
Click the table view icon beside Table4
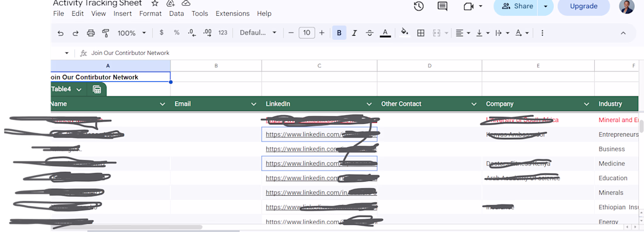click(x=97, y=89)
